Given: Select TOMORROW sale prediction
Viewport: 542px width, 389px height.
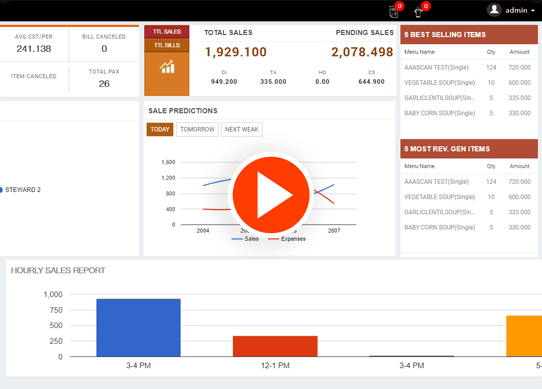Looking at the screenshot, I should 197,129.
